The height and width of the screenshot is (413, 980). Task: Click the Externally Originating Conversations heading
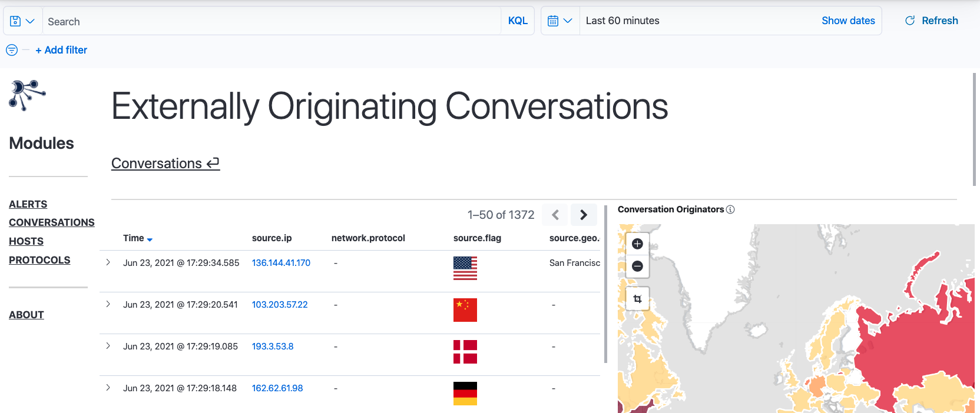click(x=390, y=106)
